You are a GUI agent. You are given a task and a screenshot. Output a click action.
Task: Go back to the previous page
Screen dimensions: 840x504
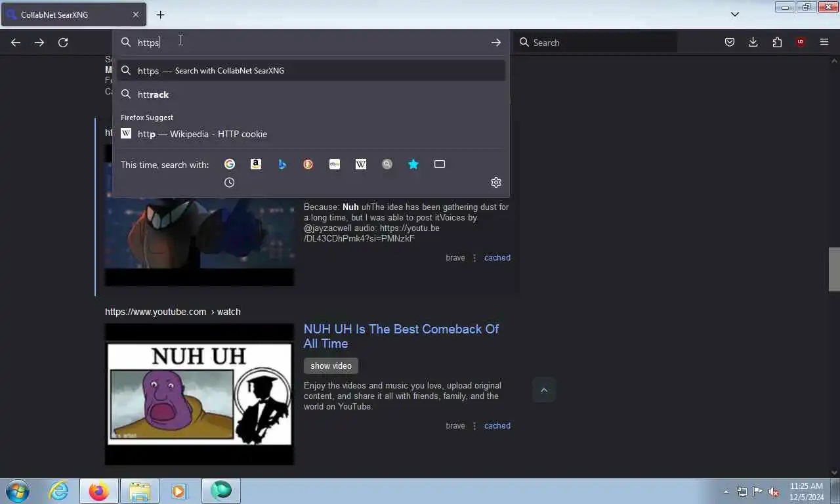16,43
